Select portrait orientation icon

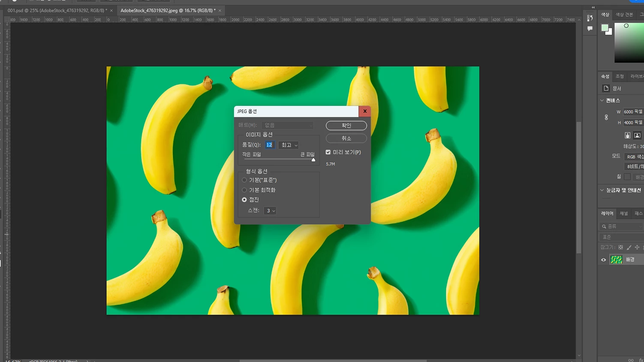(x=627, y=135)
